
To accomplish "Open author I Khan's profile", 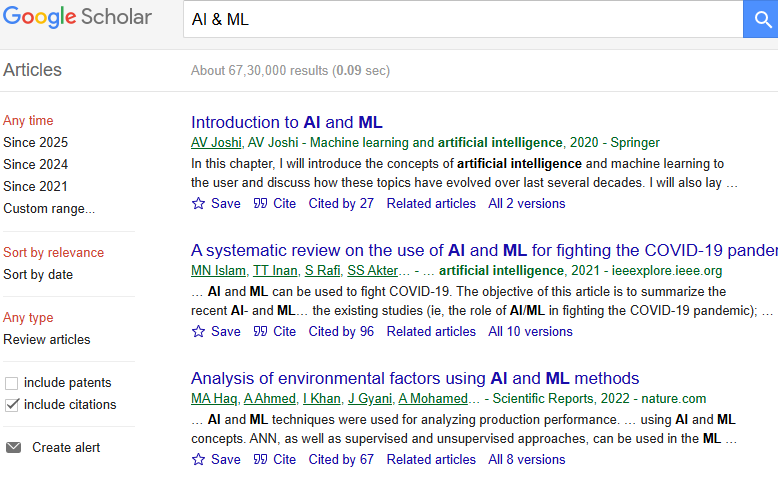I will pyautogui.click(x=322, y=399).
